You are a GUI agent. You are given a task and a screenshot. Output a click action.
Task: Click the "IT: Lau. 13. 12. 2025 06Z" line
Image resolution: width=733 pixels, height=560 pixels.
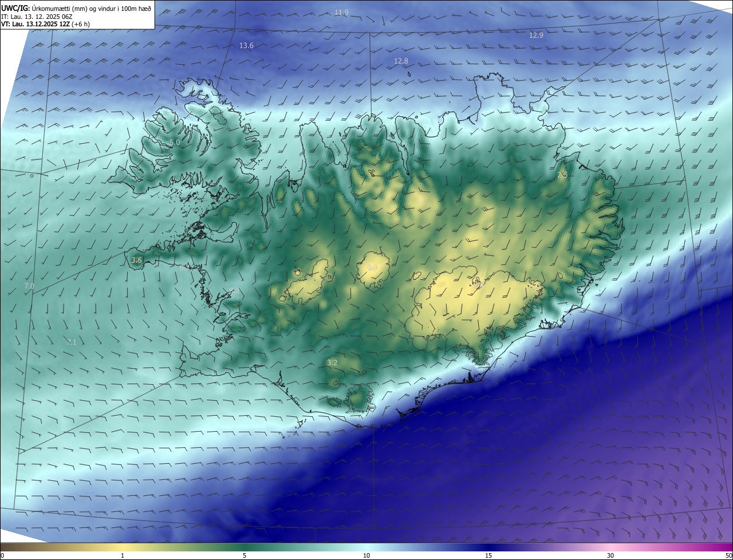[37, 17]
